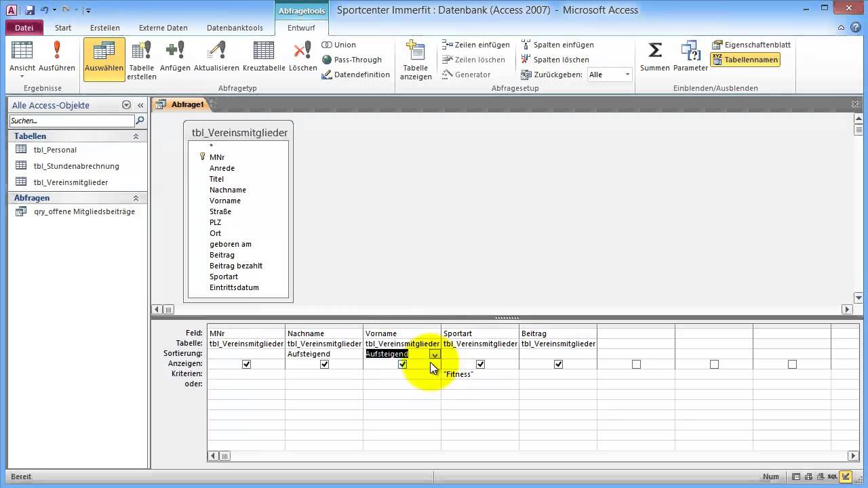Click Zeilen einfügen
The image size is (868, 488).
[x=476, y=45]
